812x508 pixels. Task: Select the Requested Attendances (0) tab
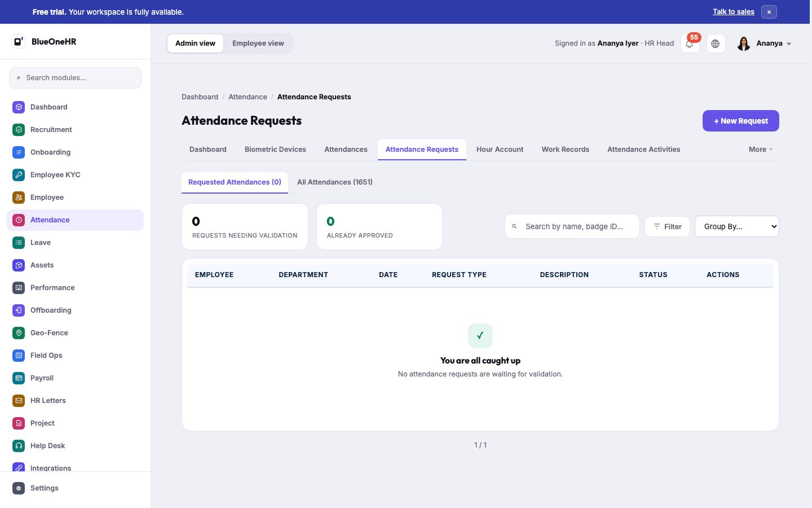[235, 182]
